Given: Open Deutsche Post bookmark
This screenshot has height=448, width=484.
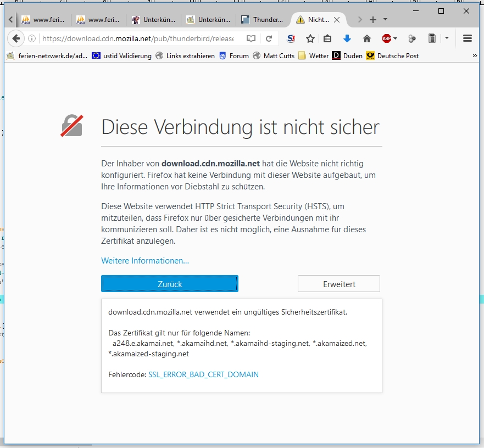Looking at the screenshot, I should pyautogui.click(x=392, y=56).
